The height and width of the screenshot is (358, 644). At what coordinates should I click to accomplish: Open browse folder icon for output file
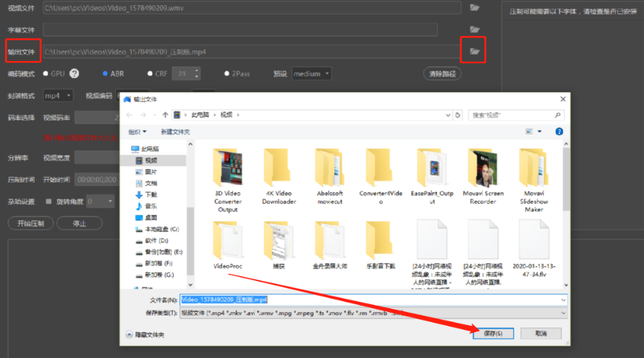tap(474, 51)
